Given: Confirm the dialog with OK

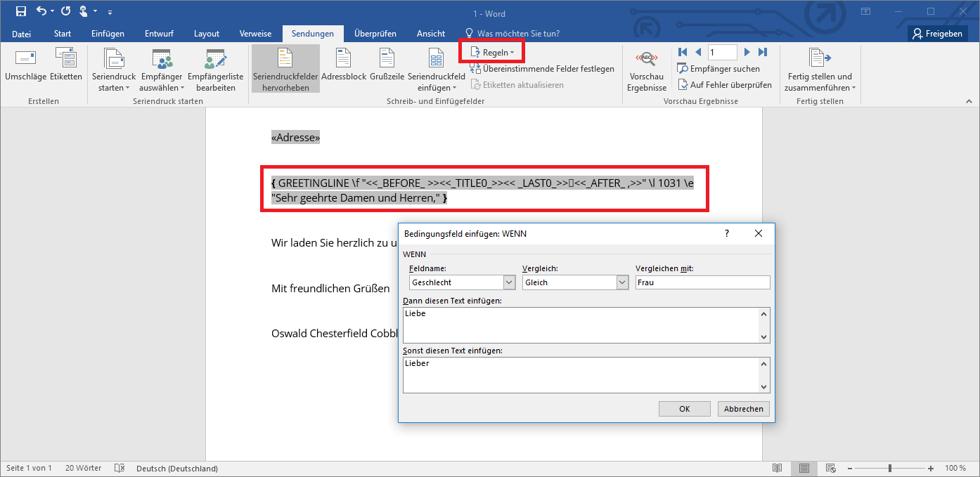Looking at the screenshot, I should coord(684,409).
